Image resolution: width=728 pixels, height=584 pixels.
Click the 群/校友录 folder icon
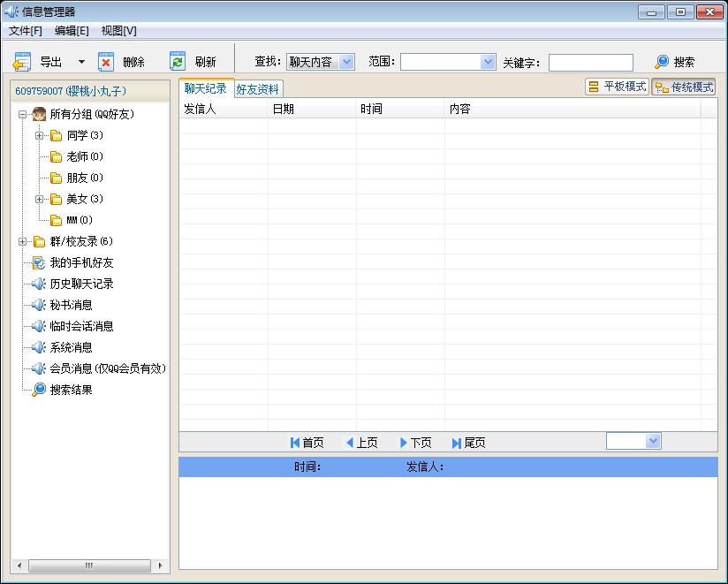(x=40, y=241)
